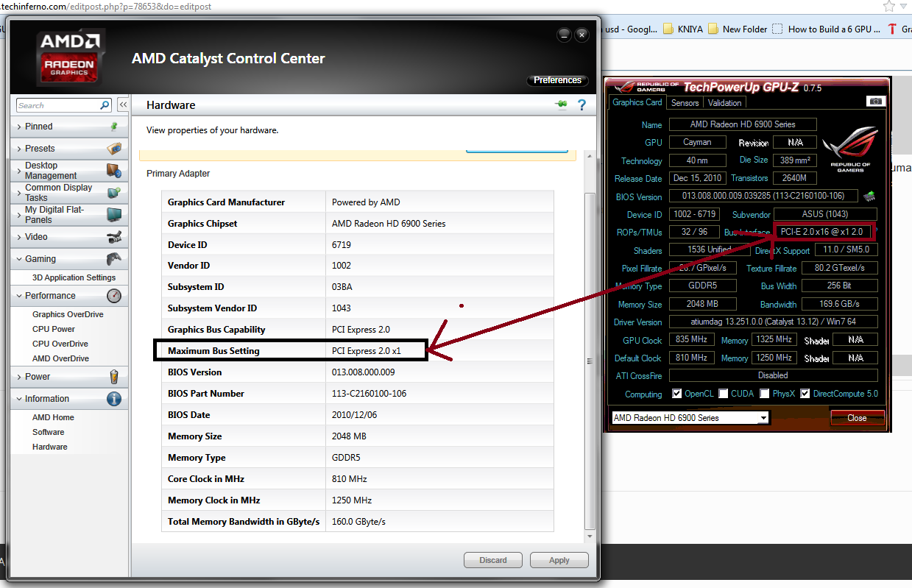Open Graphics OverDrive page
This screenshot has width=912, height=588.
(68, 314)
